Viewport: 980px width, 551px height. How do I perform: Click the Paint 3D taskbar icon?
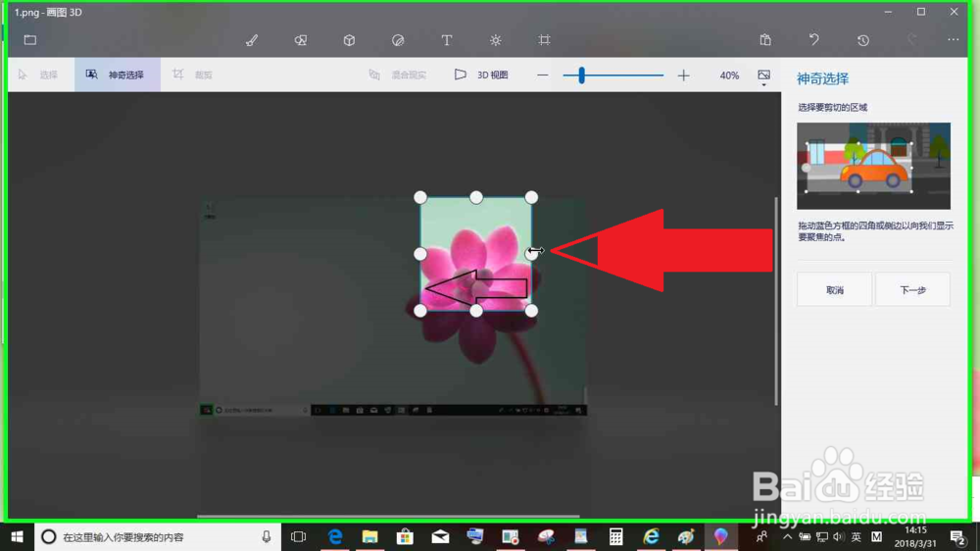pyautogui.click(x=720, y=536)
